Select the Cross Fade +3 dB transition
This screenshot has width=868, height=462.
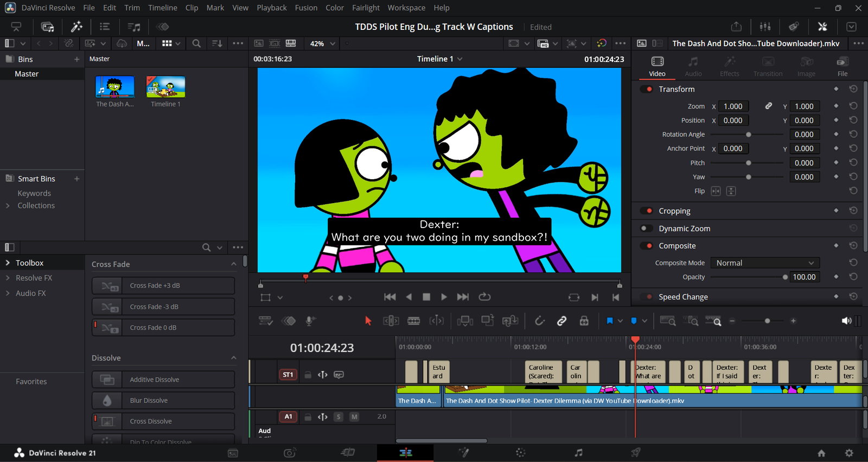pyautogui.click(x=163, y=286)
